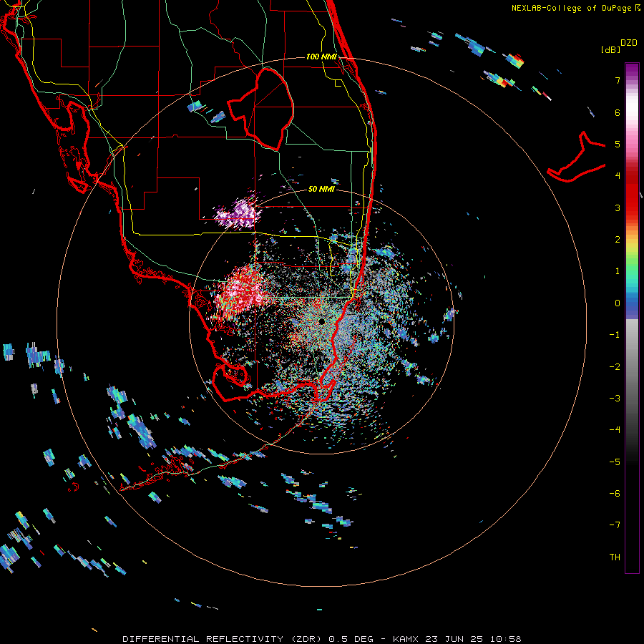Click the -4 value on the color scale

point(615,429)
